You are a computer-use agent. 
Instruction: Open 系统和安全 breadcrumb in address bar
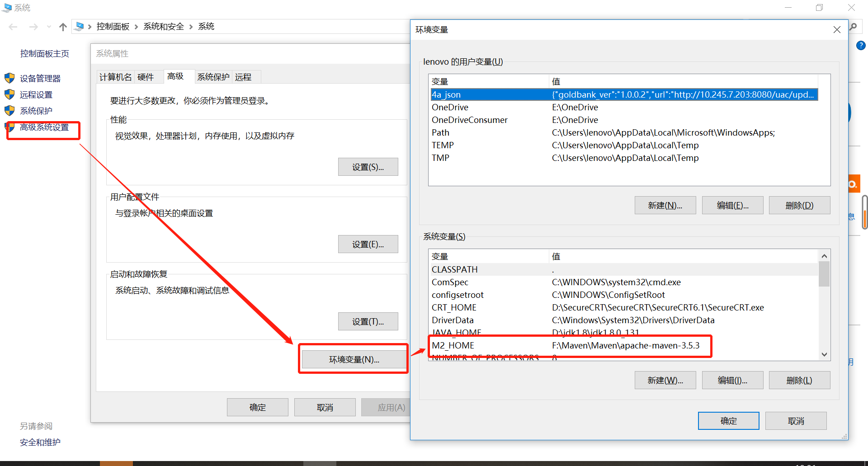tap(164, 27)
